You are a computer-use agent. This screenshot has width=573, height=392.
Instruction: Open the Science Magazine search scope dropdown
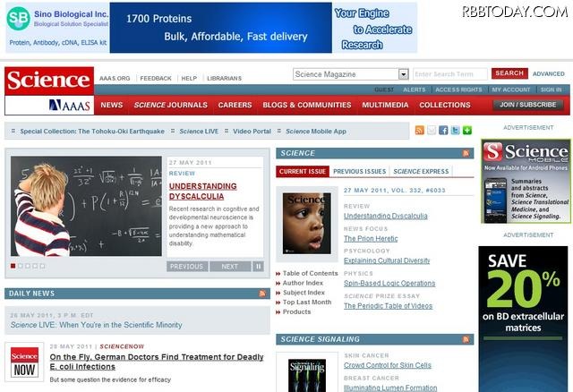point(351,74)
